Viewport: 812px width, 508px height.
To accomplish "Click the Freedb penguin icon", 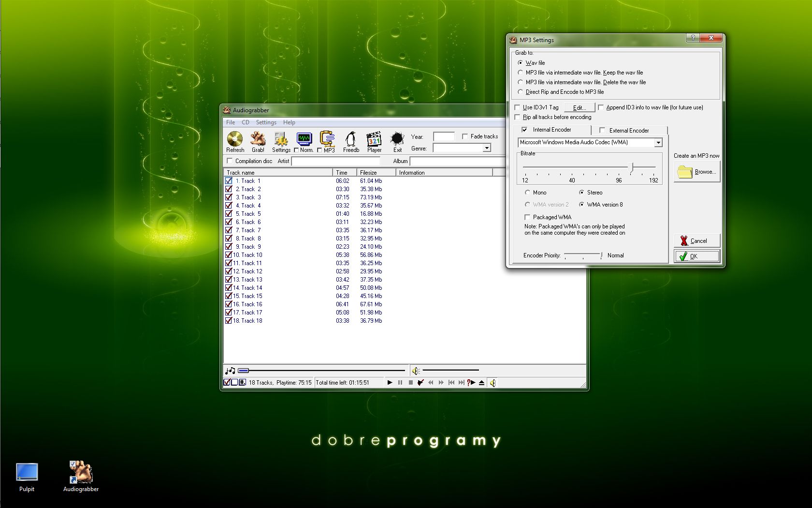I will click(350, 139).
